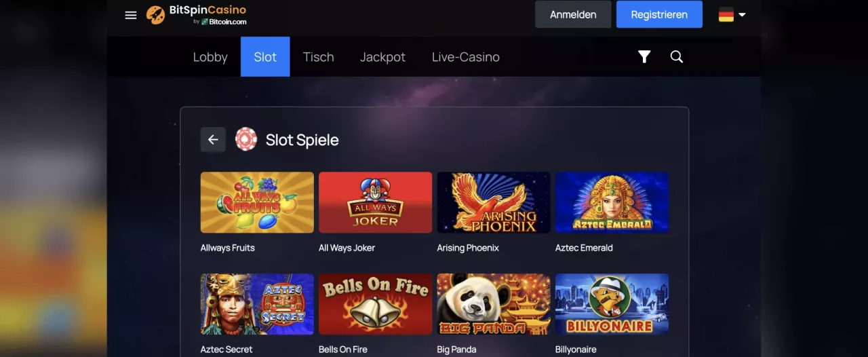This screenshot has height=357, width=868.
Task: Click the Billyonaire title link
Action: pos(576,350)
